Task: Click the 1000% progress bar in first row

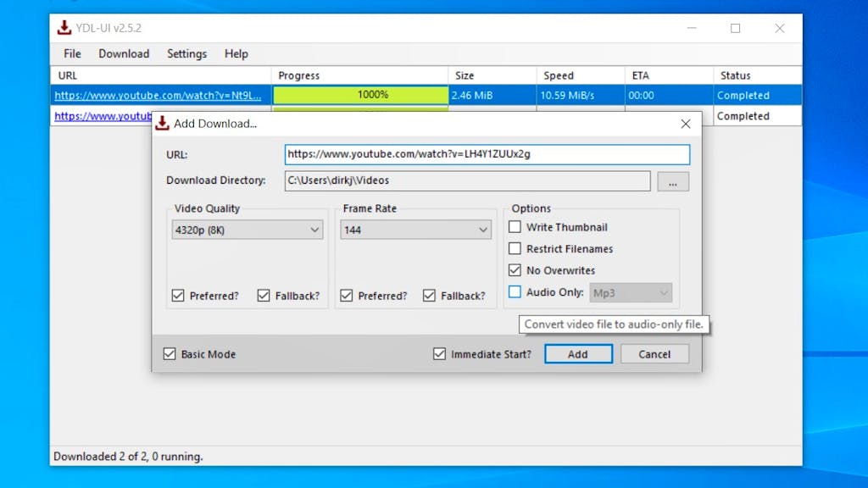Action: 360,95
